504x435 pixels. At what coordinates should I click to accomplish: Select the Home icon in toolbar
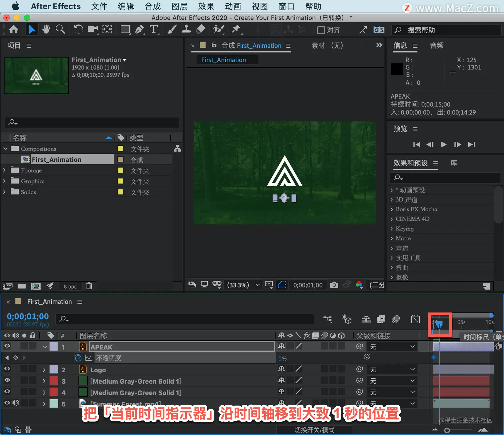pos(14,30)
